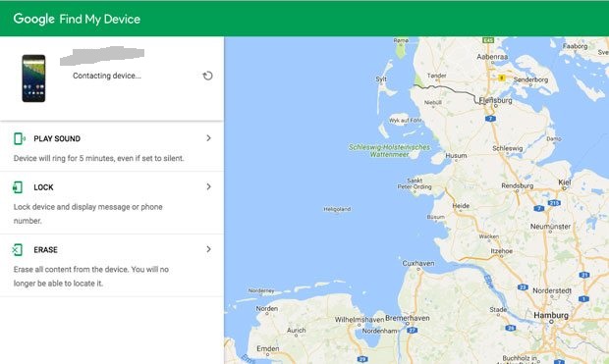The image size is (609, 364).
Task: Click the A7 highway shield near Flensburg
Action: click(x=490, y=119)
